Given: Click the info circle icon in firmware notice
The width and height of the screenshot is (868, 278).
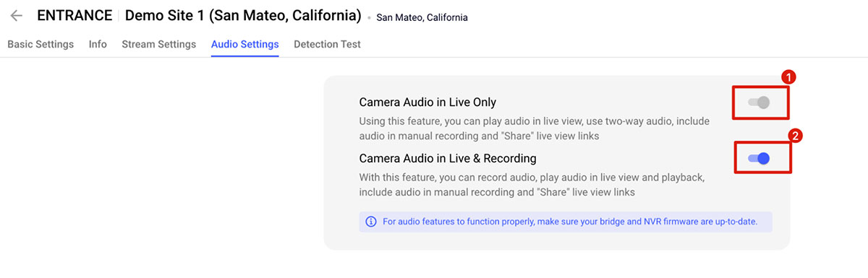Looking at the screenshot, I should pyautogui.click(x=371, y=222).
